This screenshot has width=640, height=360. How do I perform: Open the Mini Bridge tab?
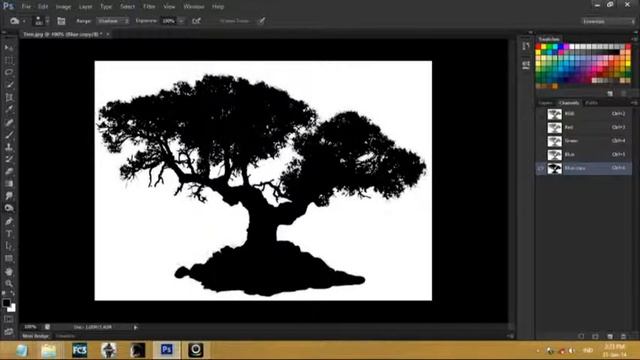coord(36,336)
